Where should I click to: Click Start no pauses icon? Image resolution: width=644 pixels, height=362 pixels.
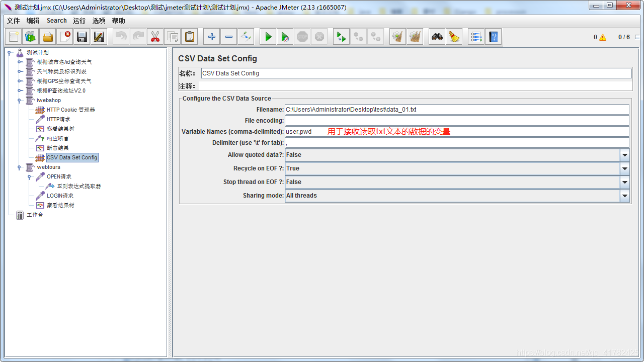coord(285,37)
